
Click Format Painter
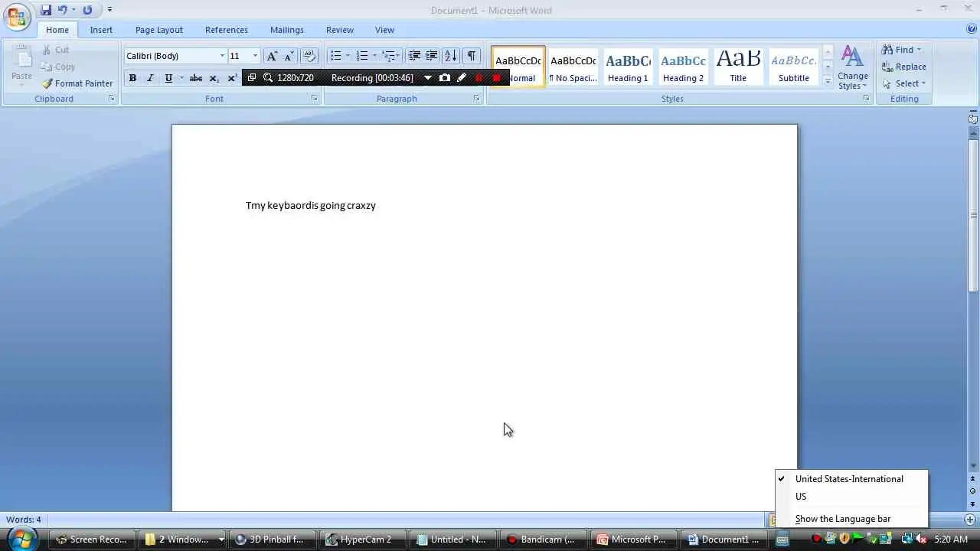[77, 83]
